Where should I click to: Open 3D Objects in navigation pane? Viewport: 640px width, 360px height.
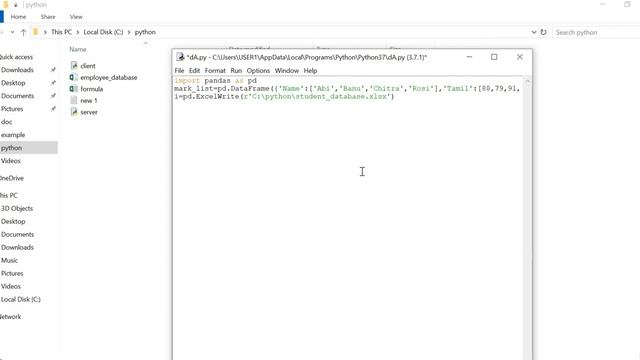(x=17, y=208)
